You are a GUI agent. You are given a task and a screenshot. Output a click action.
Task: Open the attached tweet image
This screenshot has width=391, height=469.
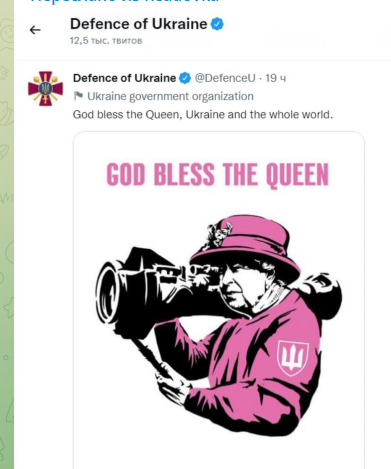[x=219, y=300]
